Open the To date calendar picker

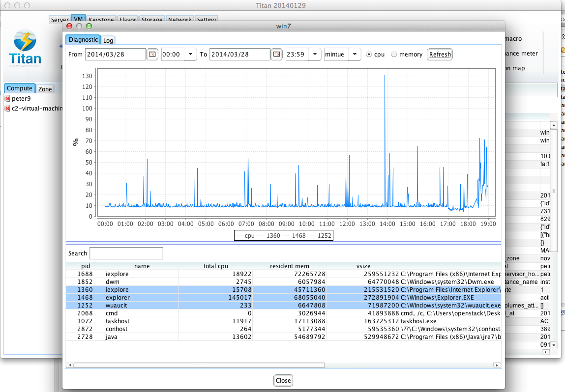point(277,55)
